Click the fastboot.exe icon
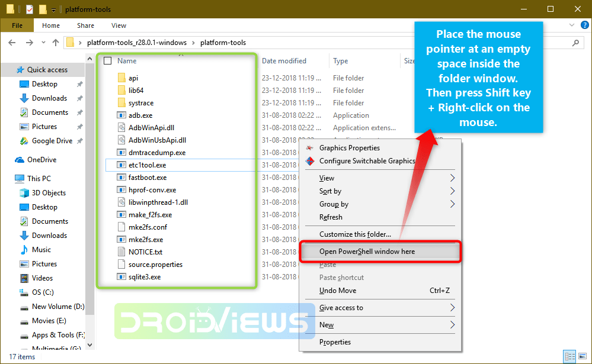Screen dimensions: 592x364 [x=121, y=178]
